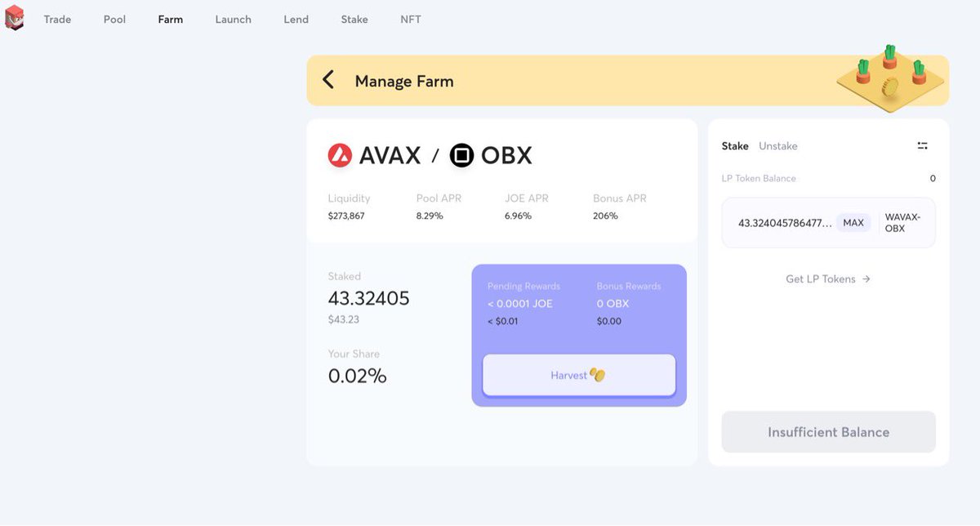The image size is (980, 526).
Task: Click the pending rewards '< 0.0001 JOE'
Action: pos(520,304)
